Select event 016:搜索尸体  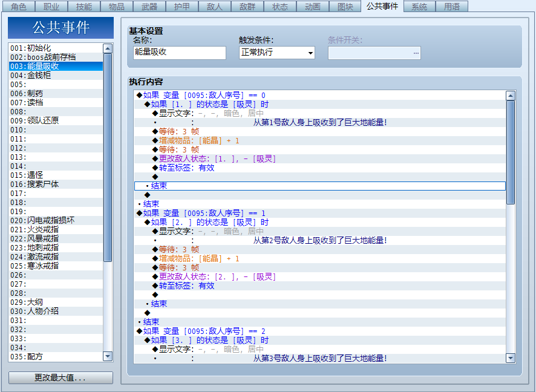click(x=56, y=185)
